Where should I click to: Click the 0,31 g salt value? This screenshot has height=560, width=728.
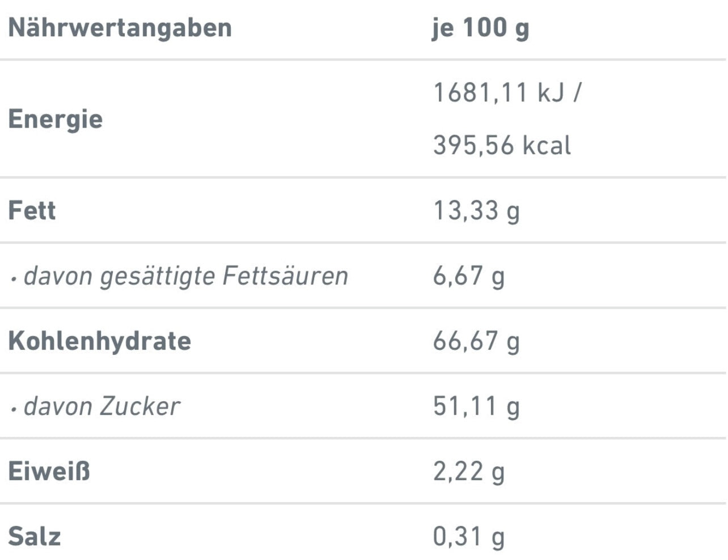[469, 537]
